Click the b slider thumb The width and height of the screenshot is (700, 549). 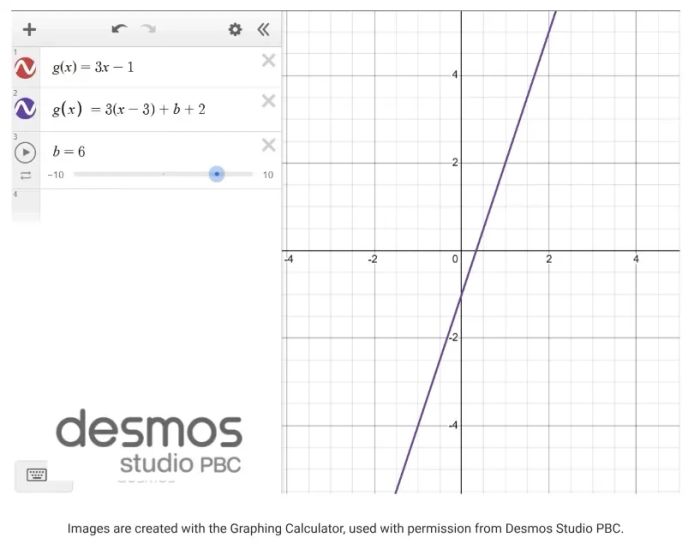tap(217, 174)
